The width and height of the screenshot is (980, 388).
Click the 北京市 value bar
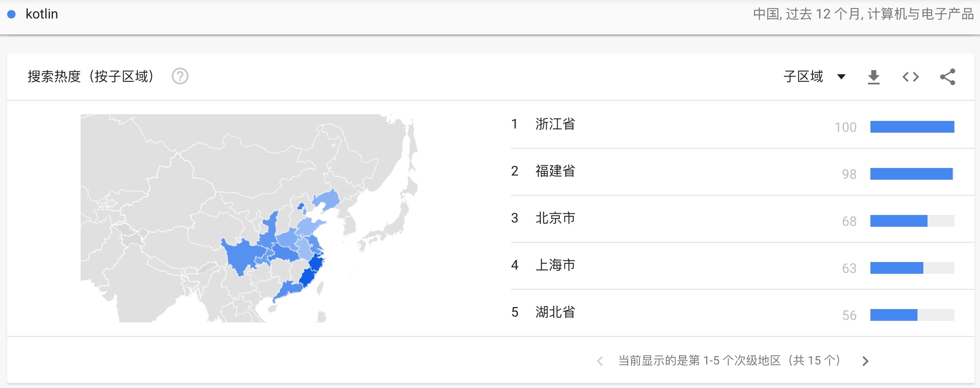click(x=899, y=221)
